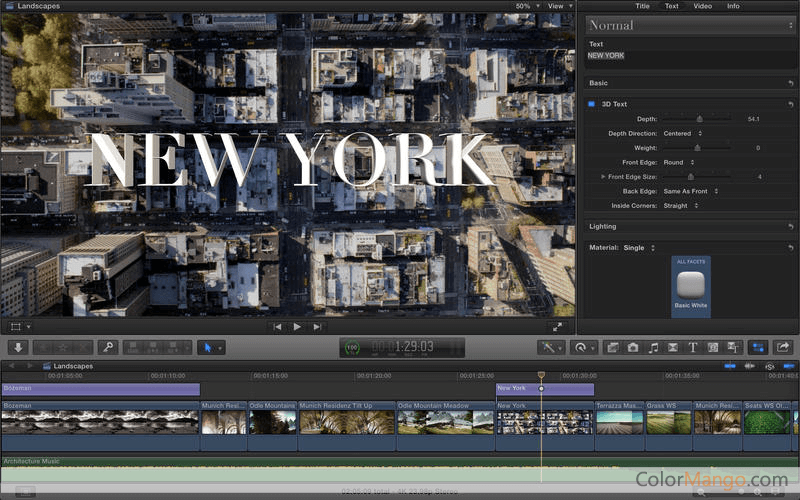Click the NEW YORK text input field

pyautogui.click(x=689, y=60)
